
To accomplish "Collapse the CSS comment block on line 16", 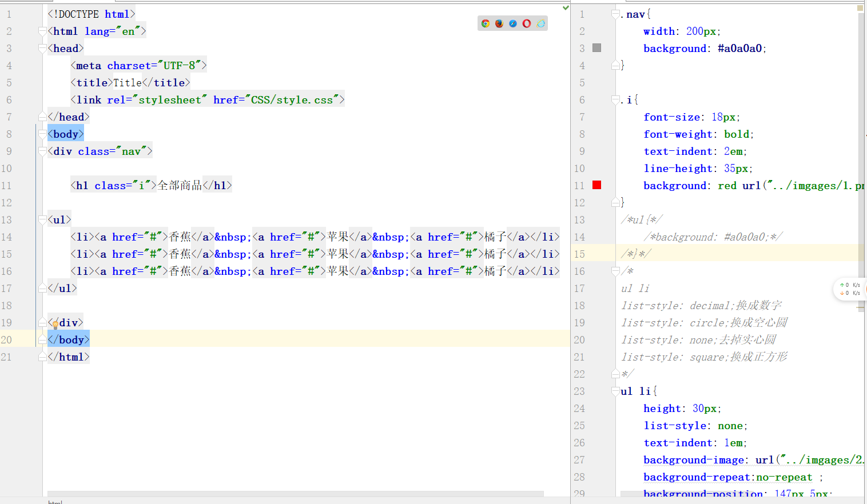I will 615,271.
